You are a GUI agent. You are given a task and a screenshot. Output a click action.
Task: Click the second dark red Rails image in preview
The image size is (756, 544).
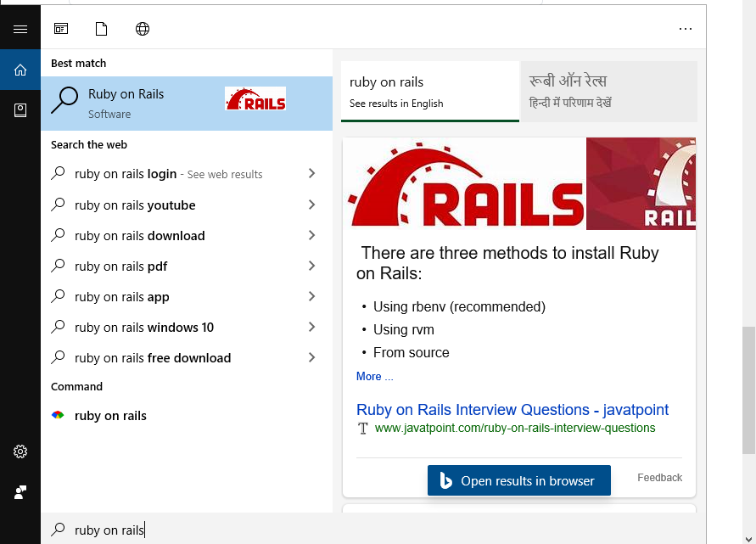[x=641, y=184]
